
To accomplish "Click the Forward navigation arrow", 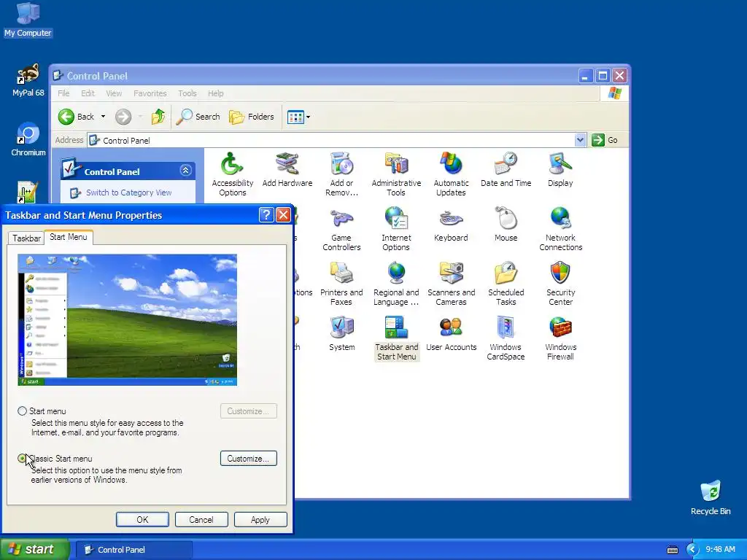I will point(123,117).
